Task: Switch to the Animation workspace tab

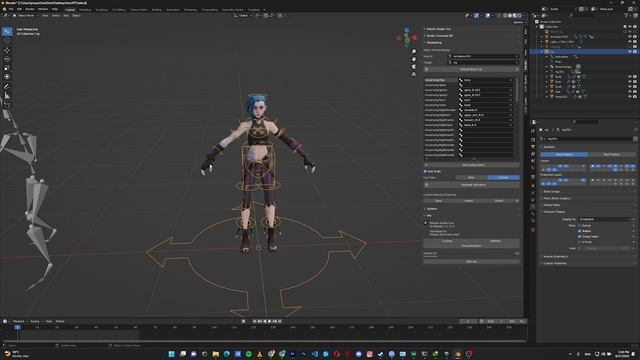Action: (172, 9)
